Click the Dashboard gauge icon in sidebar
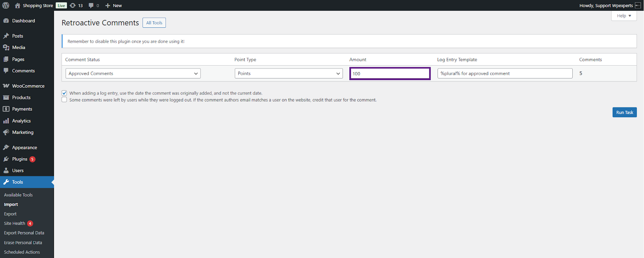Viewport: 644px width, 258px height. coord(6,21)
